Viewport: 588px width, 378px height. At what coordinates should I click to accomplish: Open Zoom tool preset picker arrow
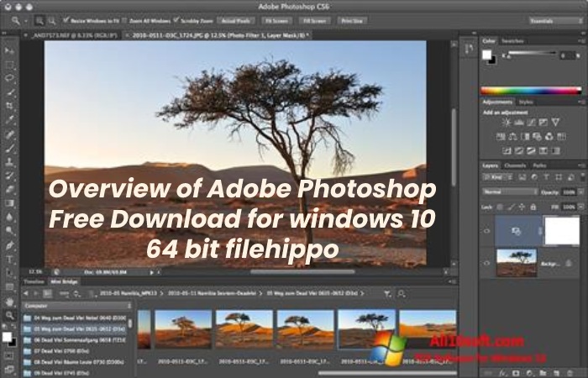26,21
